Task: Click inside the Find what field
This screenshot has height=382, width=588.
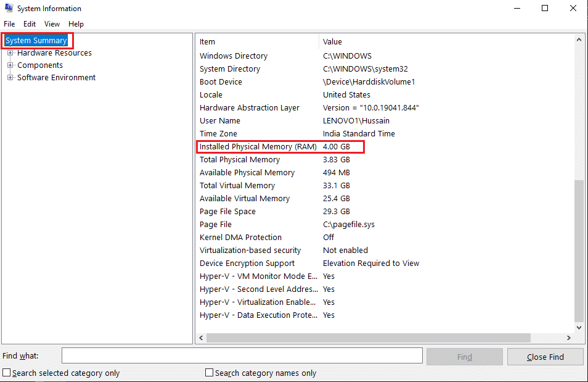Action: [x=242, y=355]
